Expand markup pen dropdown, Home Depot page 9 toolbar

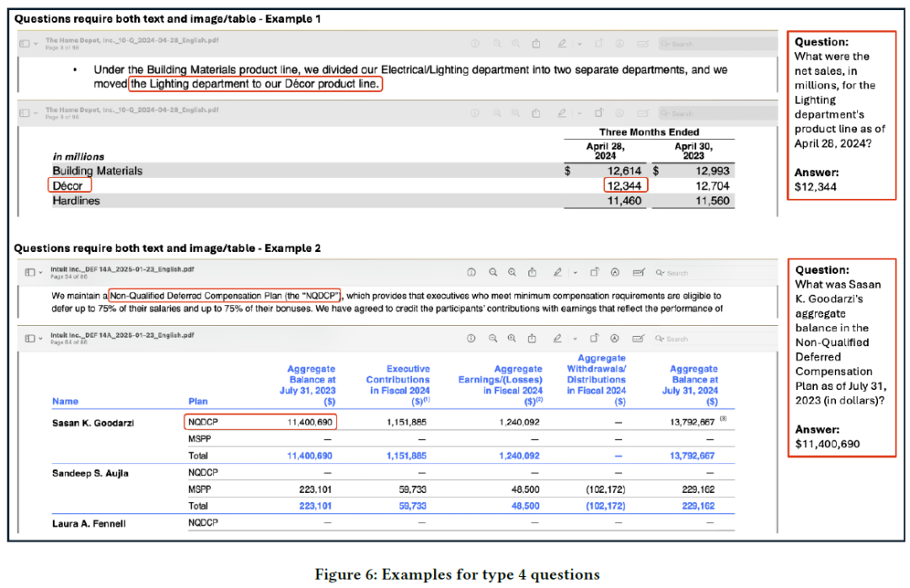(x=579, y=113)
